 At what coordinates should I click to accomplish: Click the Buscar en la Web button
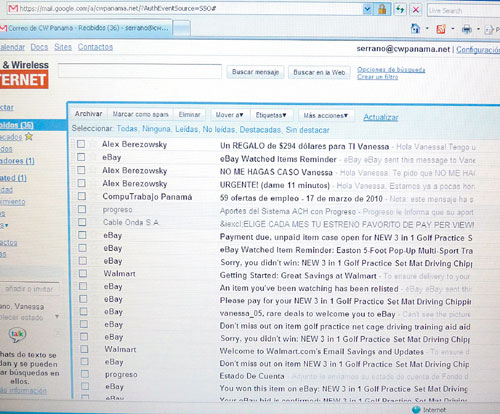pyautogui.click(x=319, y=72)
